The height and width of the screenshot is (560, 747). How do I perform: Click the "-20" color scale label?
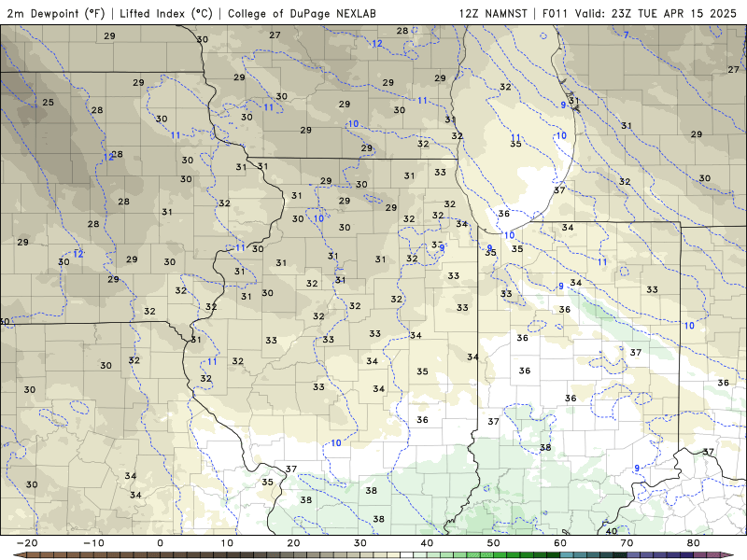coord(27,543)
